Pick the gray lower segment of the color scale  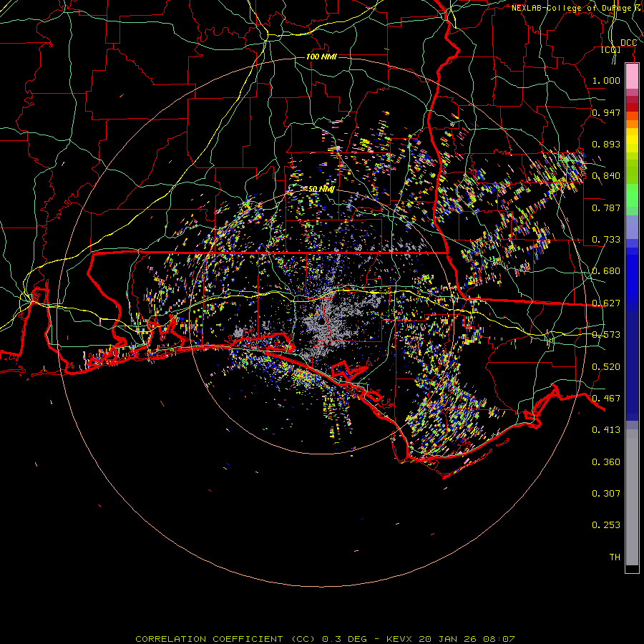click(x=632, y=497)
